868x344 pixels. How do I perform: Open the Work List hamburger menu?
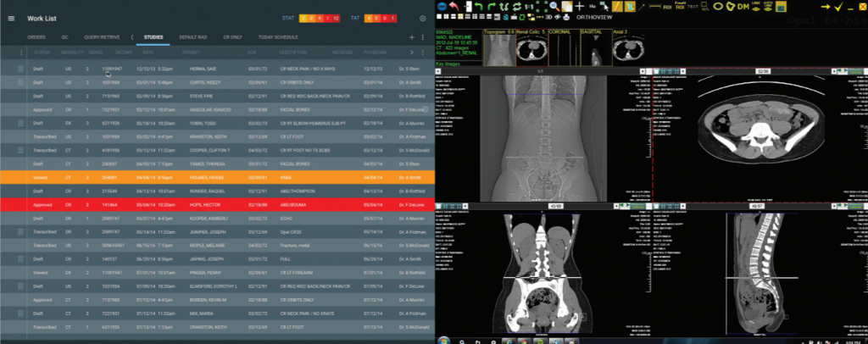point(12,18)
